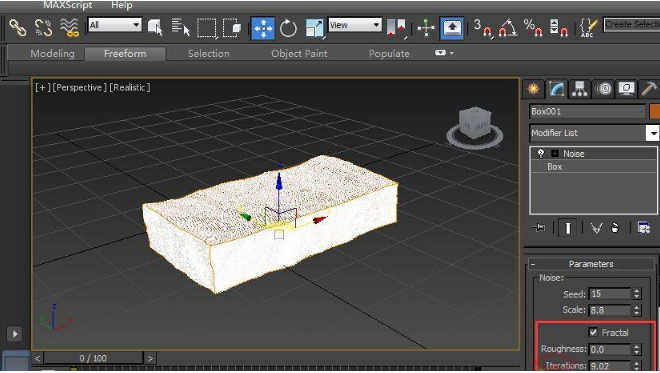
Task: Toggle Angle Snap
Action: point(508,28)
